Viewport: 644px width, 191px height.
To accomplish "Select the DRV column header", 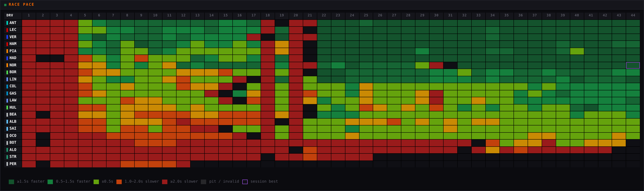I will point(10,15).
